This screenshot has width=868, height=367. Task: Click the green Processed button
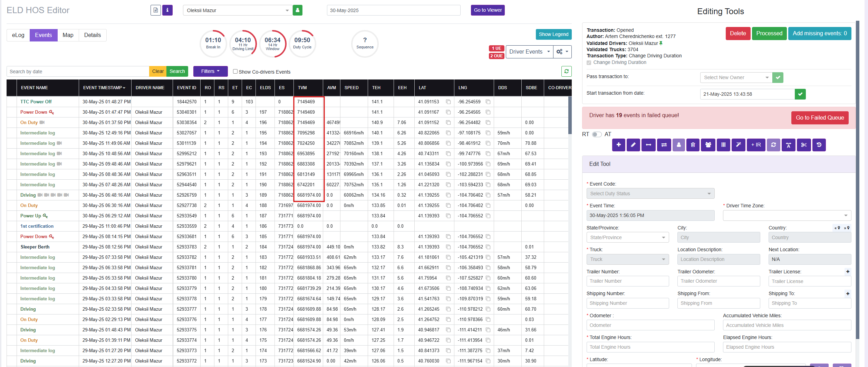pos(769,34)
